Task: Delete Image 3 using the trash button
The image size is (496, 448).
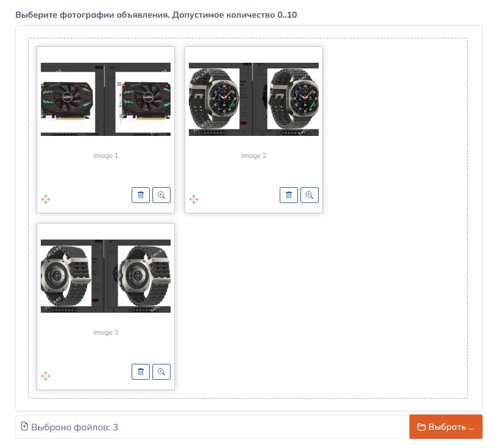Action: pos(141,372)
